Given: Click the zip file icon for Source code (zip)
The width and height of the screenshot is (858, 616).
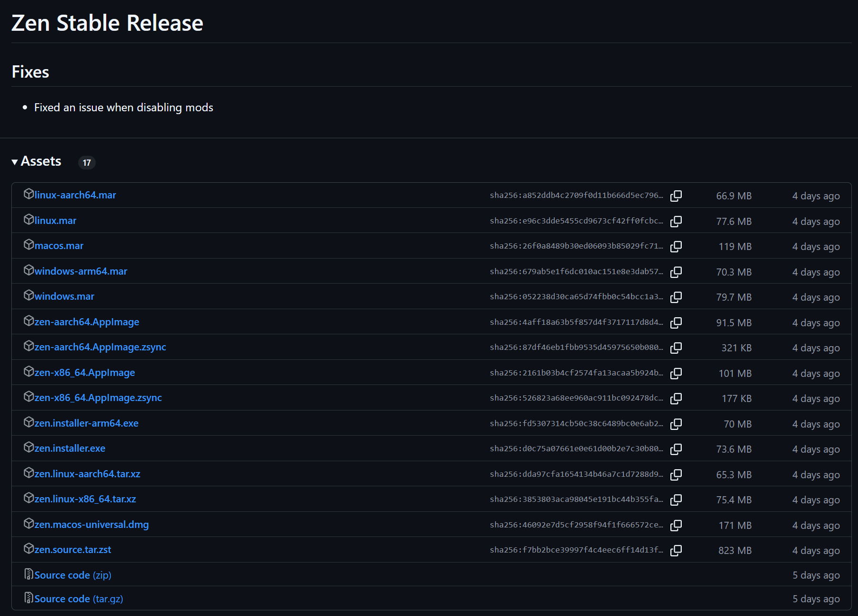Looking at the screenshot, I should point(29,574).
